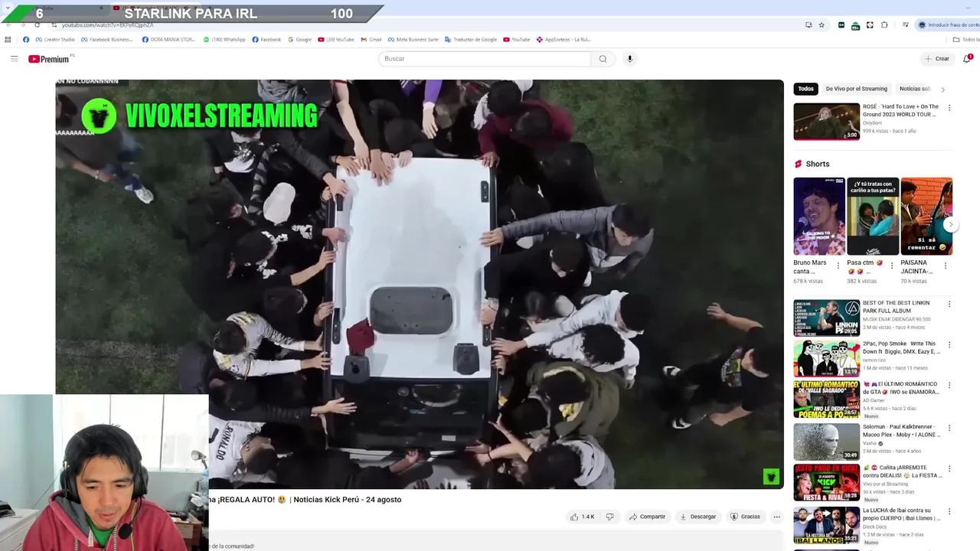Click the video player area

420,284
